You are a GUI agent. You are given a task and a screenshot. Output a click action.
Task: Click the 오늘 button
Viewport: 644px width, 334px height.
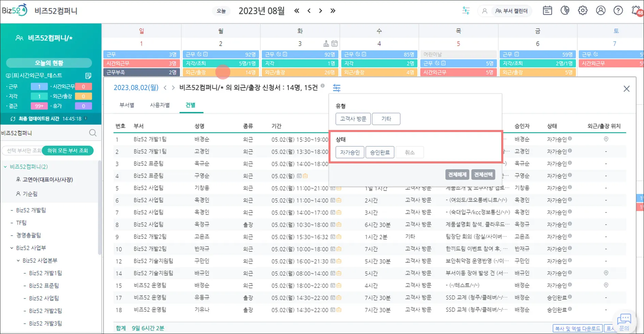(x=221, y=11)
